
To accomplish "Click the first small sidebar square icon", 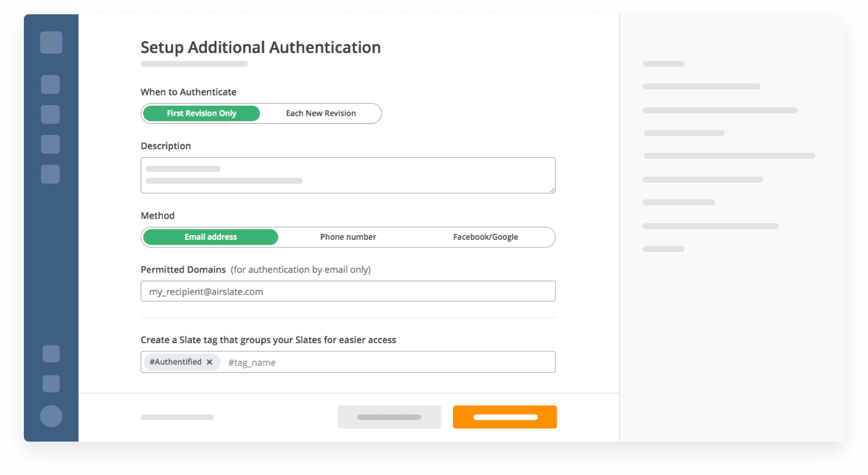I will click(x=50, y=84).
